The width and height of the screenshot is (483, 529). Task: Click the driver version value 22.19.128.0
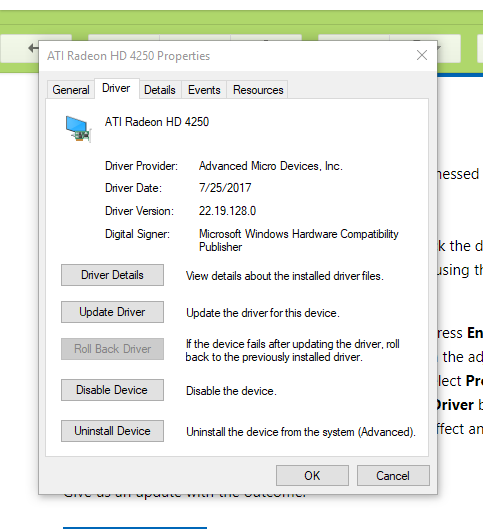click(x=227, y=211)
